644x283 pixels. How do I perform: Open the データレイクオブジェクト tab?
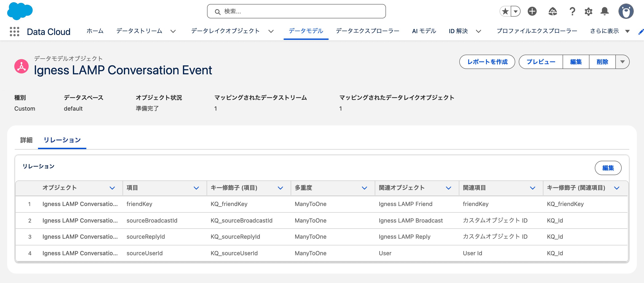pyautogui.click(x=225, y=31)
